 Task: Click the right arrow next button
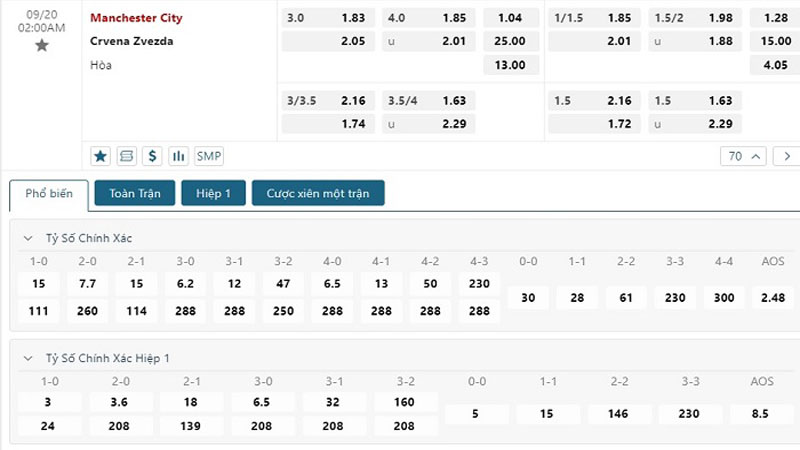click(787, 156)
